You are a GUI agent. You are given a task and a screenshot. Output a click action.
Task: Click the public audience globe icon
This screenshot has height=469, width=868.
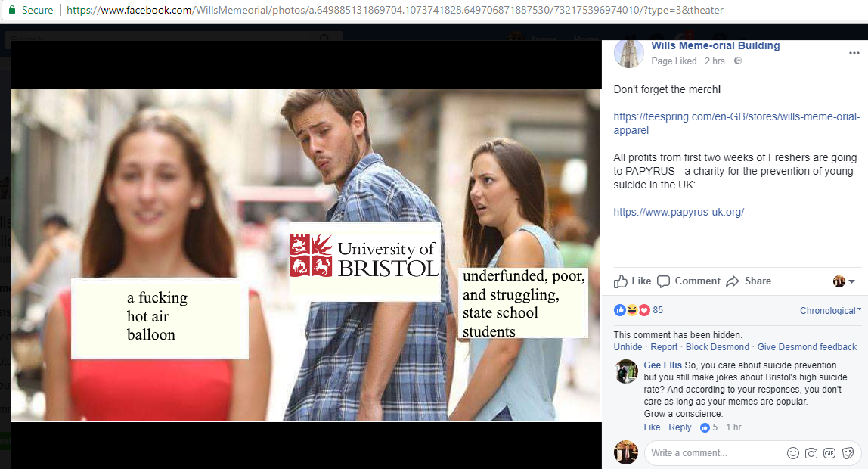click(737, 61)
